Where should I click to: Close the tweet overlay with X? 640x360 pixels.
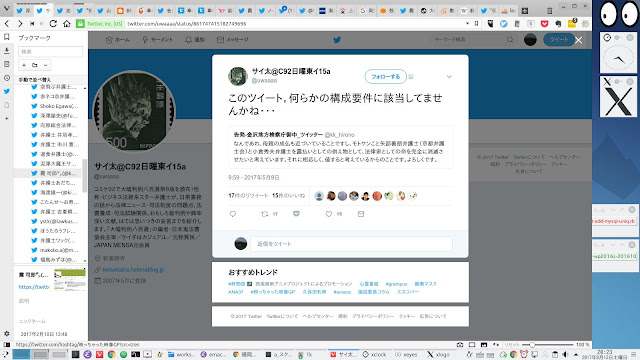578,40
